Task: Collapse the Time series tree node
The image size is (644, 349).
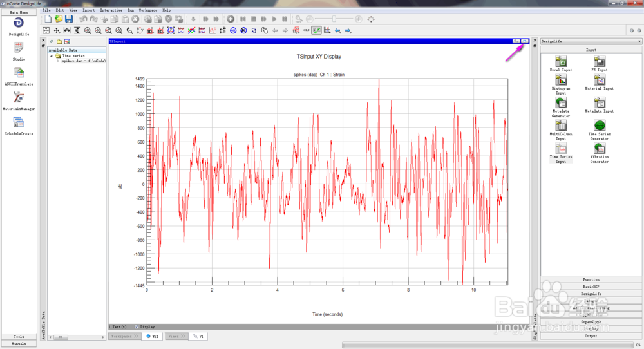Action: pyautogui.click(x=52, y=56)
